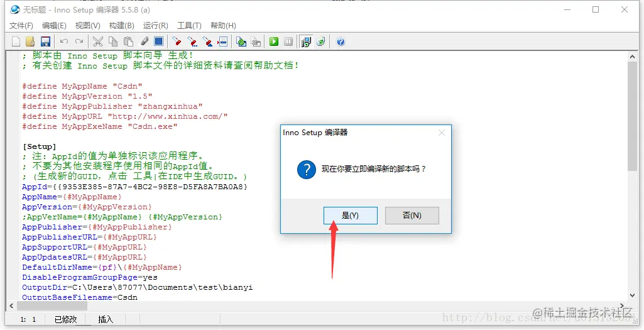Click the New script toolbar icon
This screenshot has height=330, width=644.
[x=16, y=41]
